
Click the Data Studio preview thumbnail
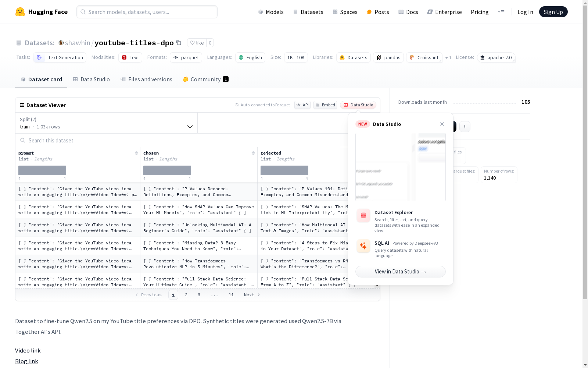click(401, 167)
